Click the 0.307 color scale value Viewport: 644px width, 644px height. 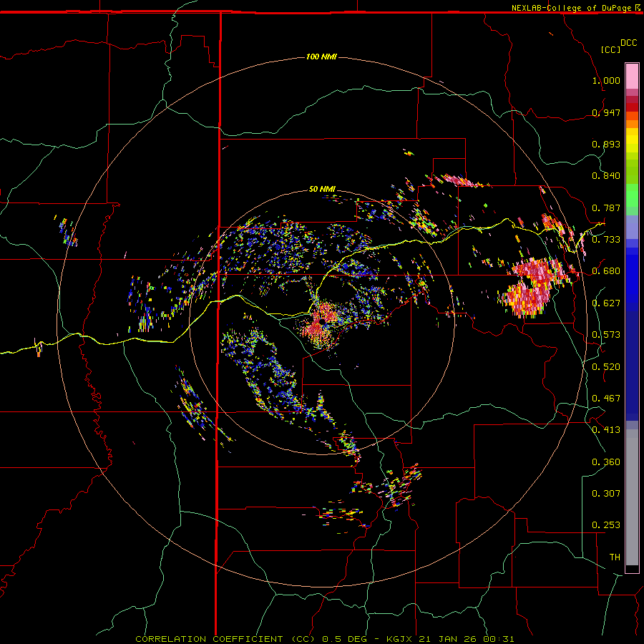(606, 494)
